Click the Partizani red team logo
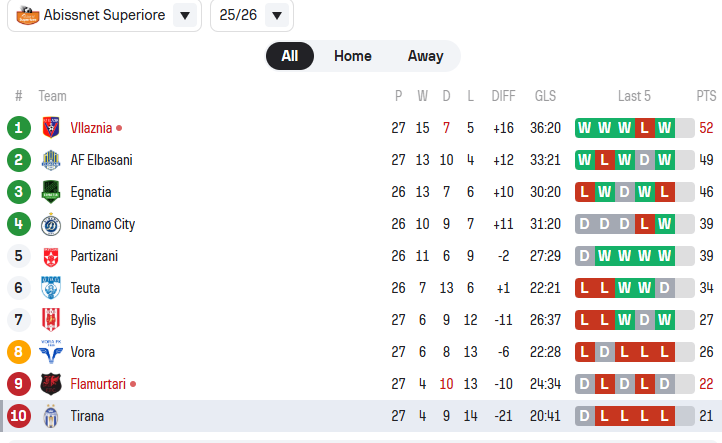 (50, 256)
